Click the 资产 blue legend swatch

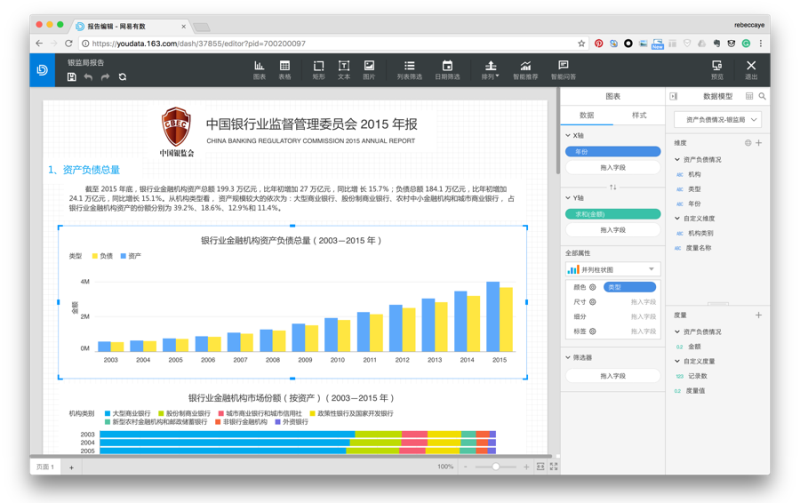pos(123,256)
